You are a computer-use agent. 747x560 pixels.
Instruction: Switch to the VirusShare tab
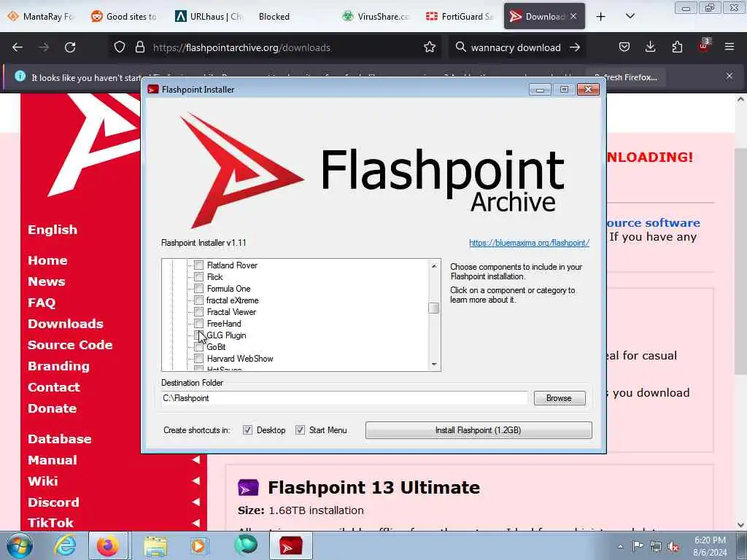pos(376,16)
